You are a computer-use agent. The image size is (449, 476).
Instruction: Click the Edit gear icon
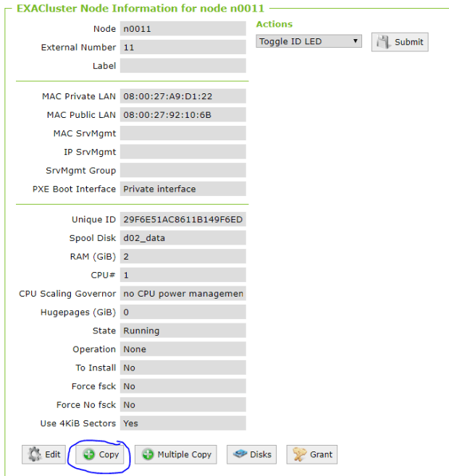(35, 454)
